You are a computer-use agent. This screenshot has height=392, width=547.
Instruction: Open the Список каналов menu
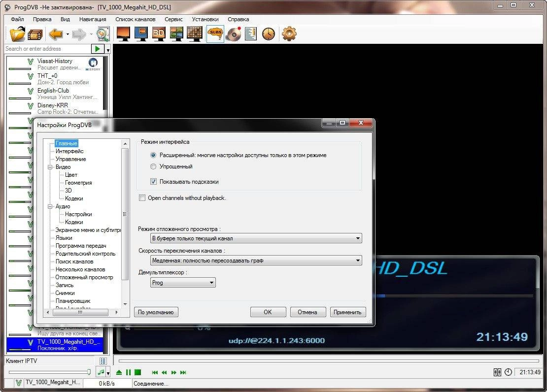tap(136, 19)
